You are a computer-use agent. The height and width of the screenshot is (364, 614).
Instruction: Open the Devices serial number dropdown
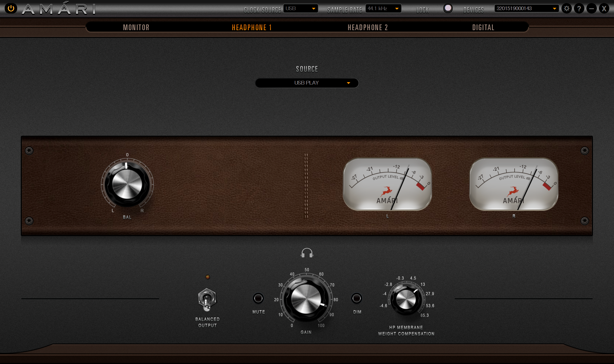(x=527, y=8)
